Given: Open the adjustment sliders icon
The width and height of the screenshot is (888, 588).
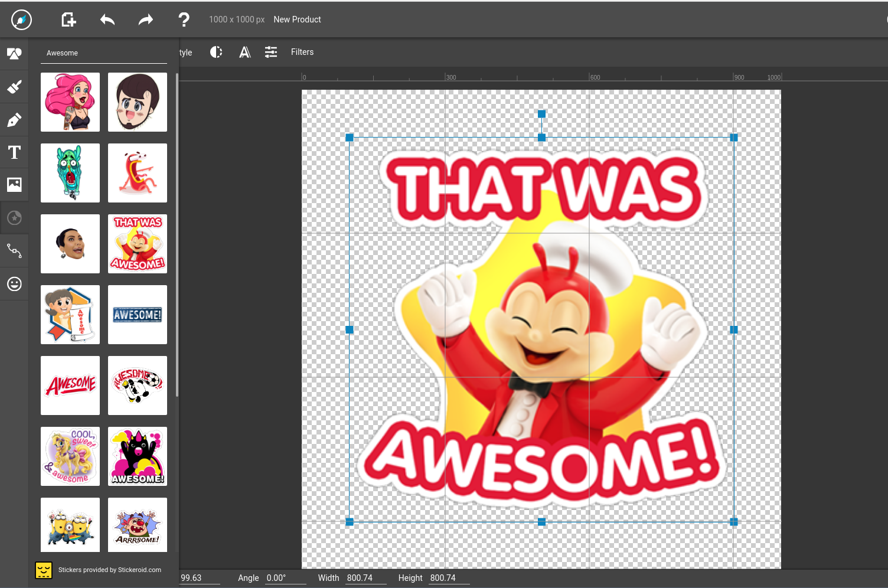Looking at the screenshot, I should point(271,52).
